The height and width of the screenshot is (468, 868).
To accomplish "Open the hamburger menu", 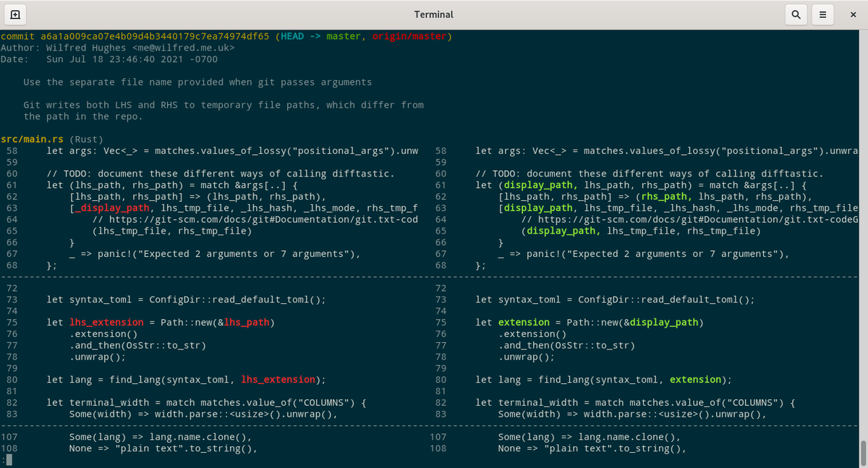I will [x=822, y=14].
